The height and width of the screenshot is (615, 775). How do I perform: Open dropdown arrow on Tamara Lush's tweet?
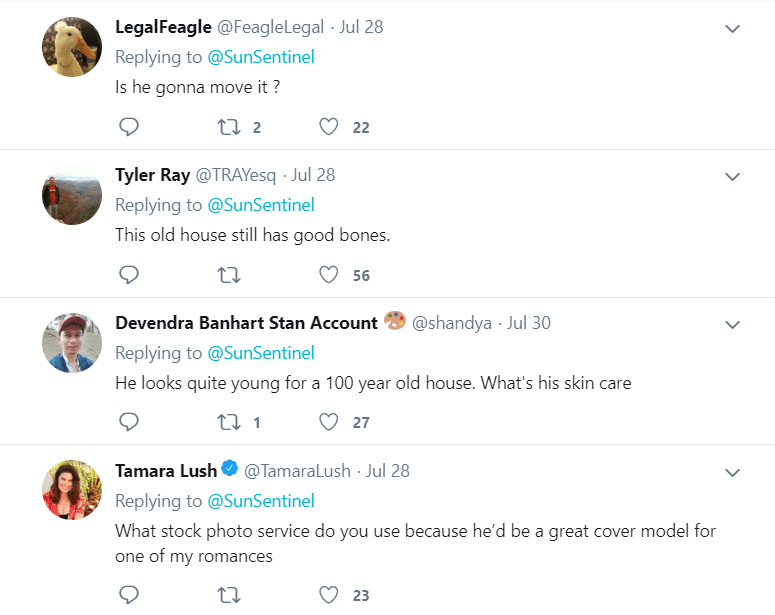click(x=732, y=472)
